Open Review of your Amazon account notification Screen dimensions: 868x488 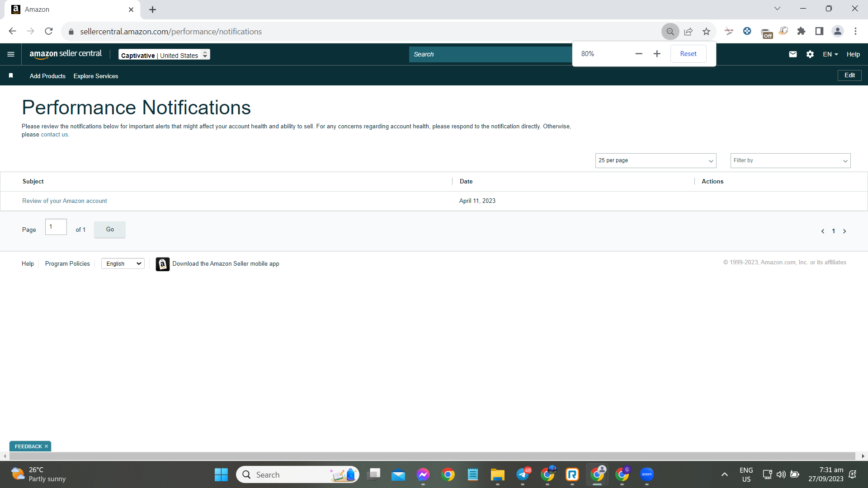tap(65, 201)
